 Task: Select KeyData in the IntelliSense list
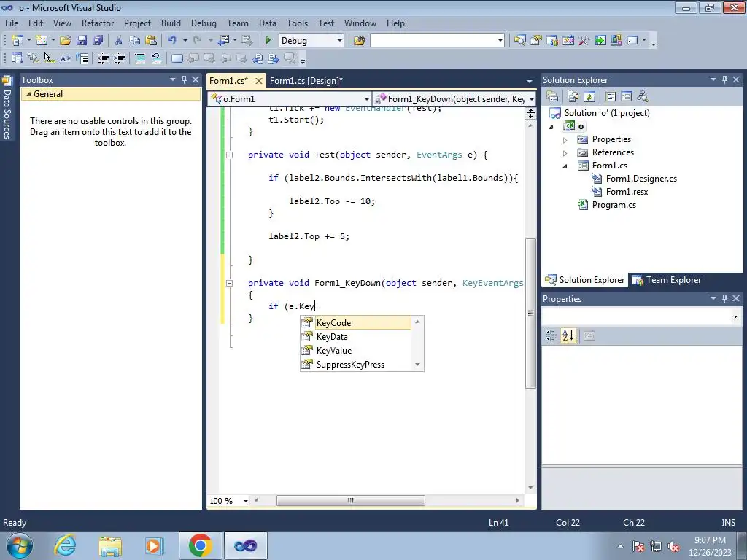356,337
